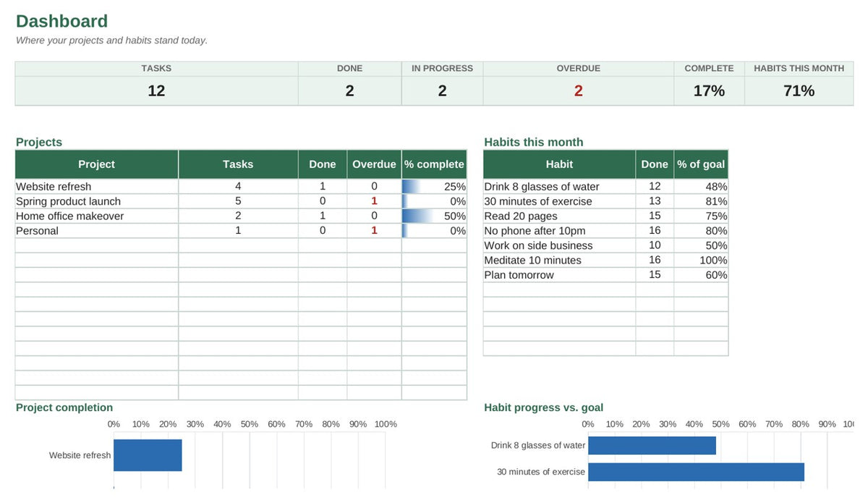Click the "71%" habits this month value
This screenshot has height=503, width=868.
pyautogui.click(x=799, y=90)
